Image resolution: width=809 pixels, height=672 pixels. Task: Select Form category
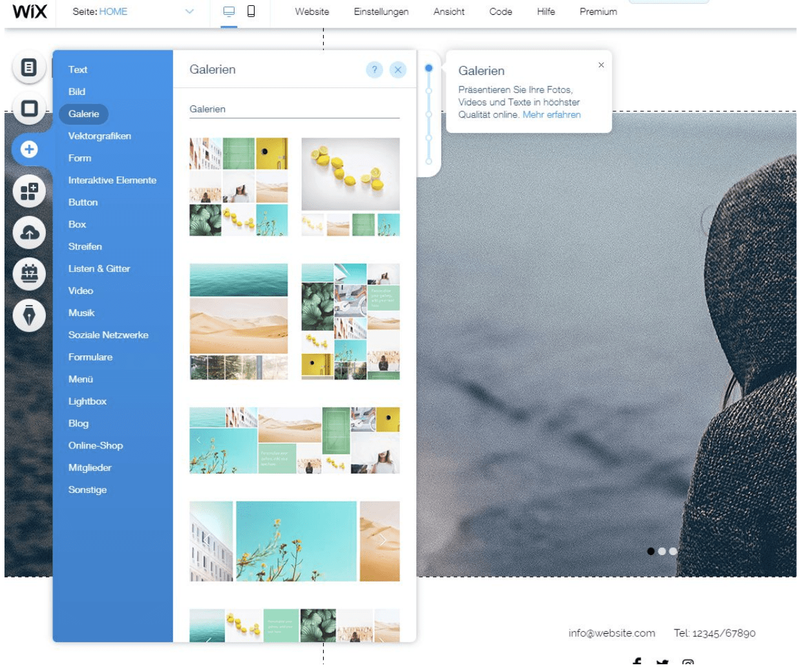point(79,158)
